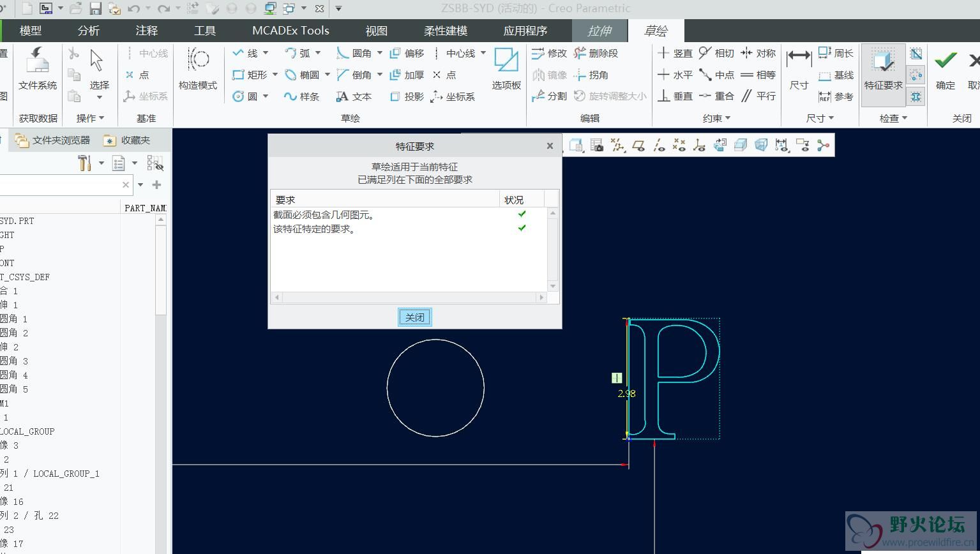980x554 pixels.
Task: Click the Reference (参考) dimension tool
Action: (x=836, y=96)
